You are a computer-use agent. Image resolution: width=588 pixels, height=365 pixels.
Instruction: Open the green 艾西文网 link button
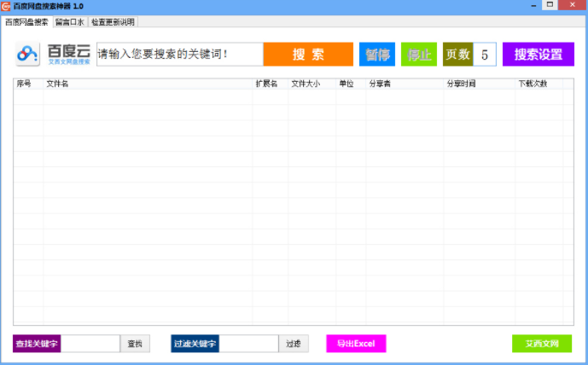542,344
